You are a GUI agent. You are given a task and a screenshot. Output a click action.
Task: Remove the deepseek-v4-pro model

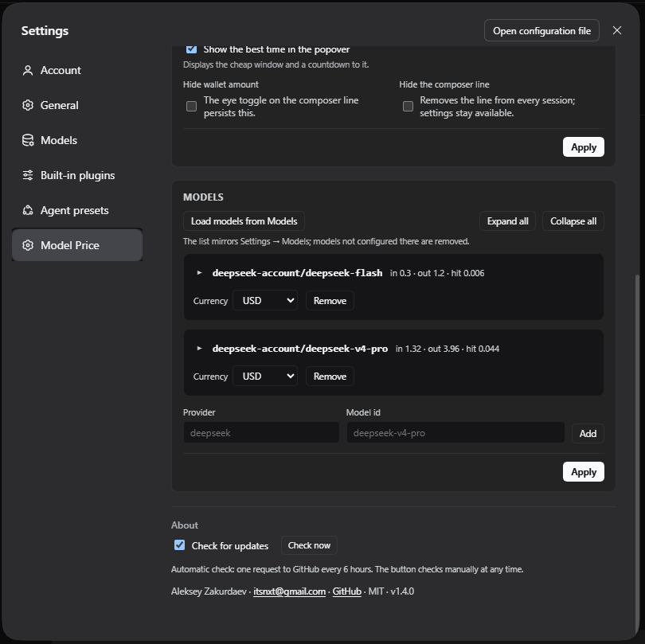[x=330, y=377]
